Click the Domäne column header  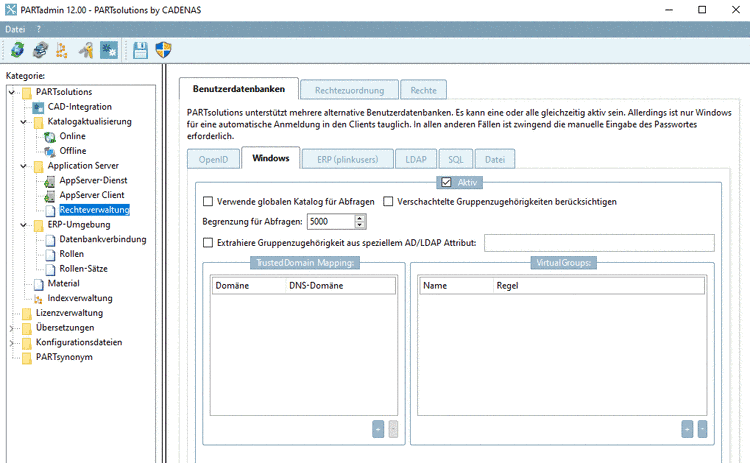249,286
